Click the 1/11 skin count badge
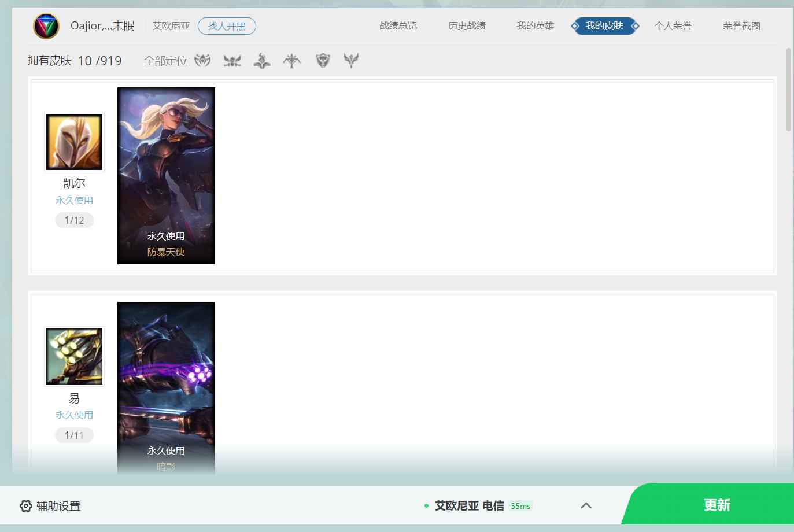Image resolution: width=794 pixels, height=532 pixels. (x=75, y=435)
